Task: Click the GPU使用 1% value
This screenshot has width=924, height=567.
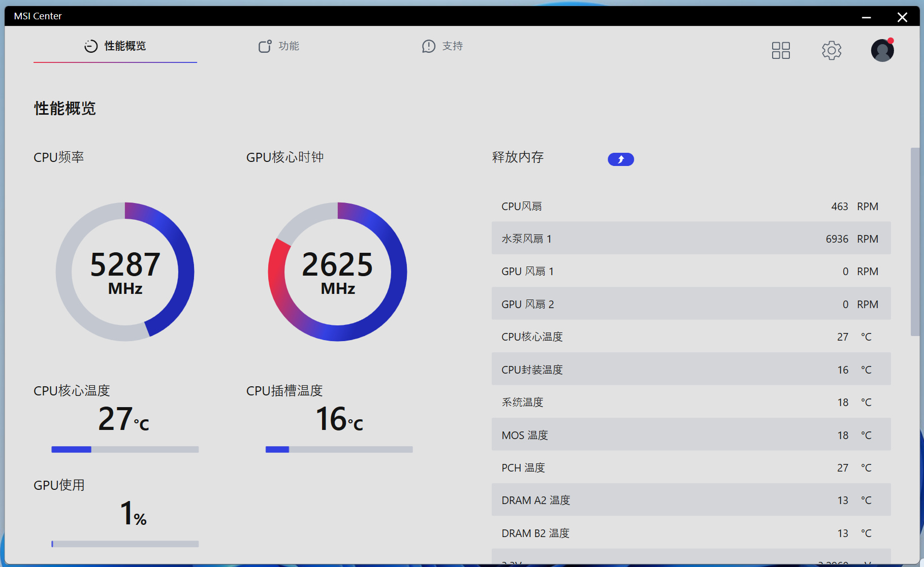Action: coord(133,513)
